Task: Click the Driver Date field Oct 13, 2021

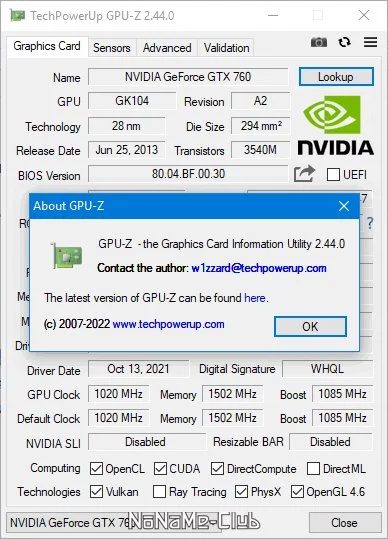Action: pos(138,369)
